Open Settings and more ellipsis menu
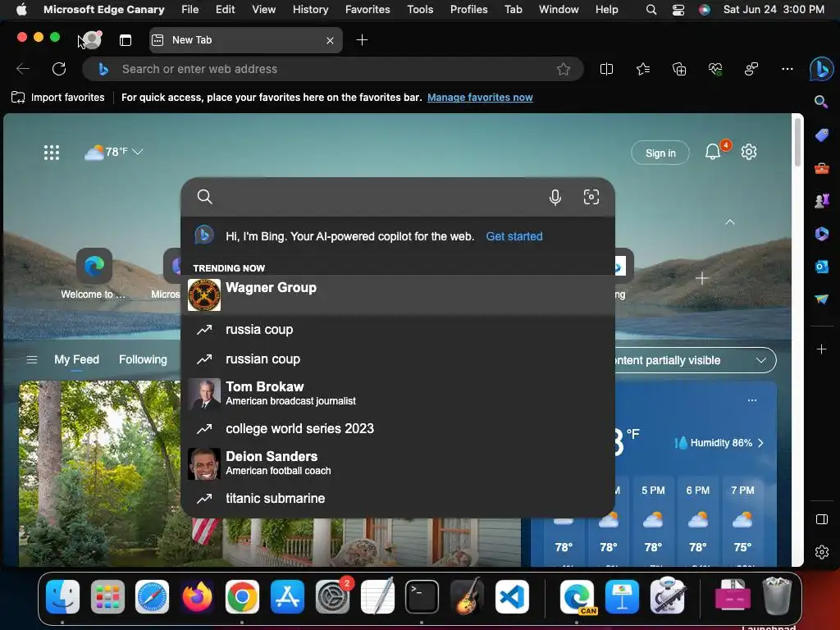The height and width of the screenshot is (630, 840). pos(787,69)
